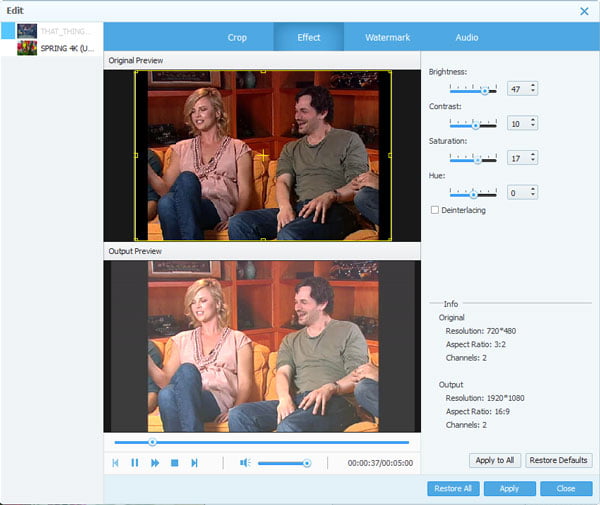600x505 pixels.
Task: Open the Watermark tab
Action: click(x=387, y=37)
